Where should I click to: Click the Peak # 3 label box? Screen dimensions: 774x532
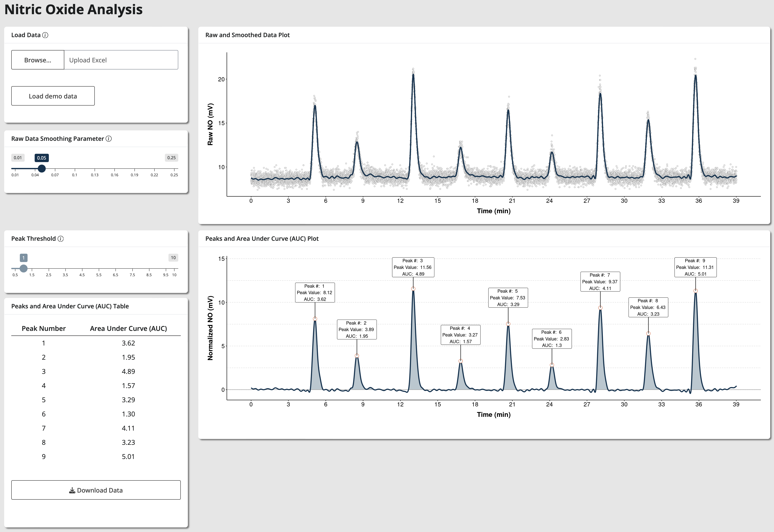(x=413, y=267)
